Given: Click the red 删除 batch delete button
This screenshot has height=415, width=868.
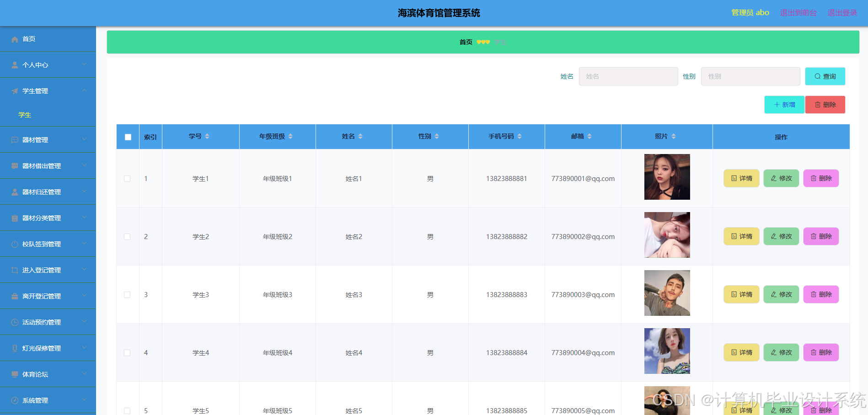Looking at the screenshot, I should point(825,105).
